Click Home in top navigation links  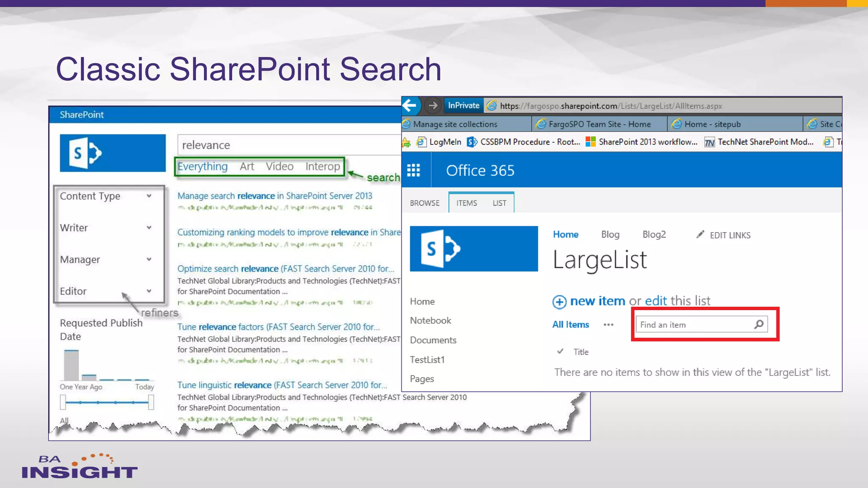point(565,234)
